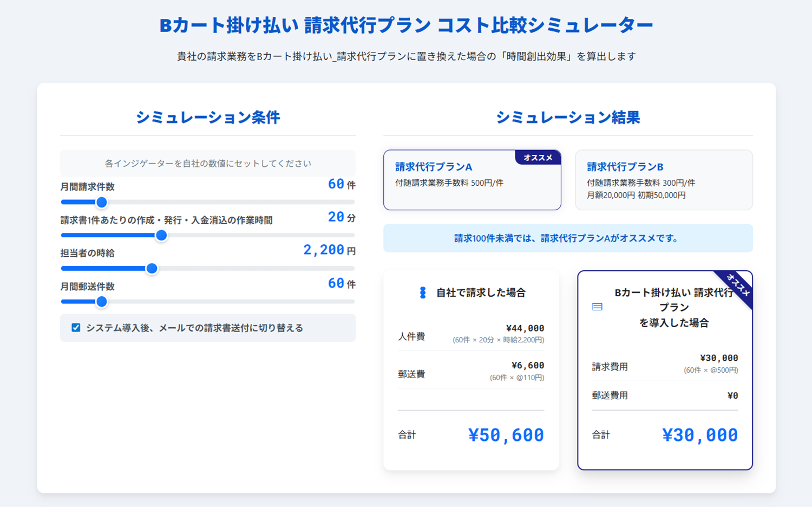The image size is (812, 507).
Task: Select the 請求代行プランA card
Action: [472, 180]
